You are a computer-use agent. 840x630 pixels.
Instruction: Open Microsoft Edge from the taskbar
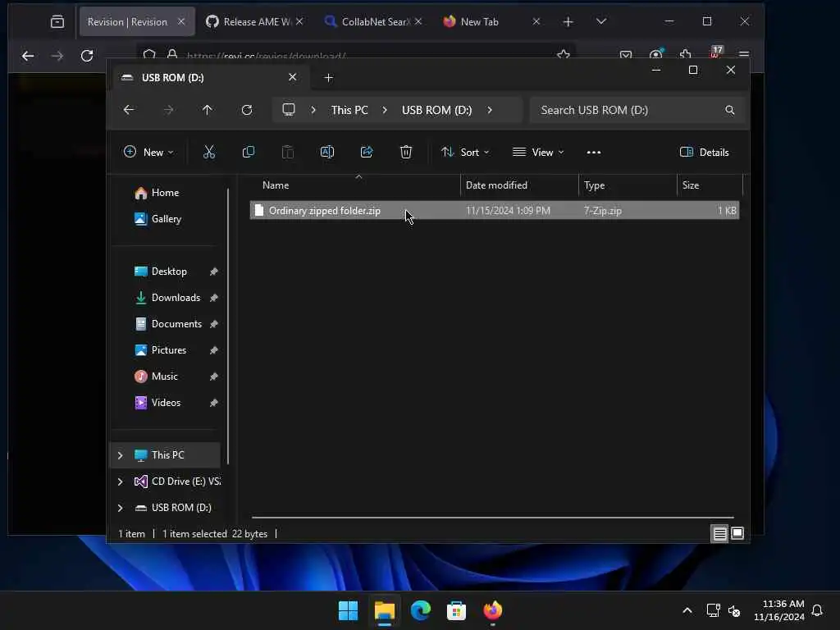(x=421, y=610)
